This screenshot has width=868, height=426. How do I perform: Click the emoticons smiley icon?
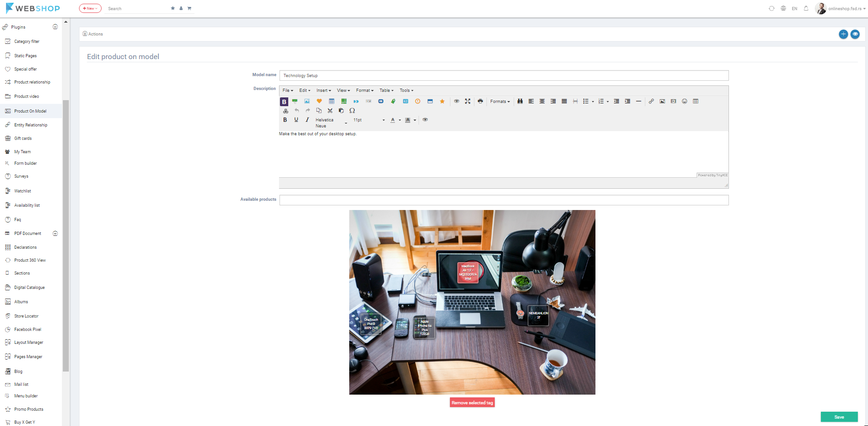pos(685,101)
